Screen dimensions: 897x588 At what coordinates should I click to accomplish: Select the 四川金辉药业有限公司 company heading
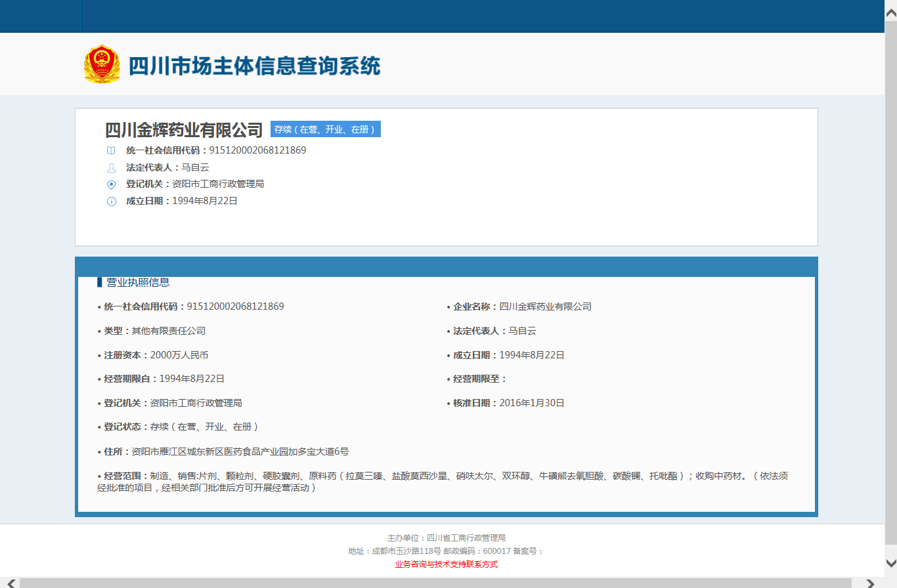click(184, 130)
